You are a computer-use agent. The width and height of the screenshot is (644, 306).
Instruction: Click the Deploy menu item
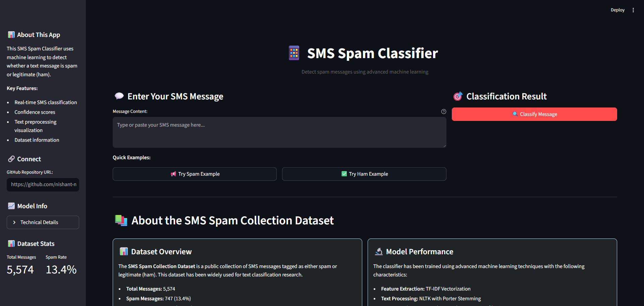point(618,10)
